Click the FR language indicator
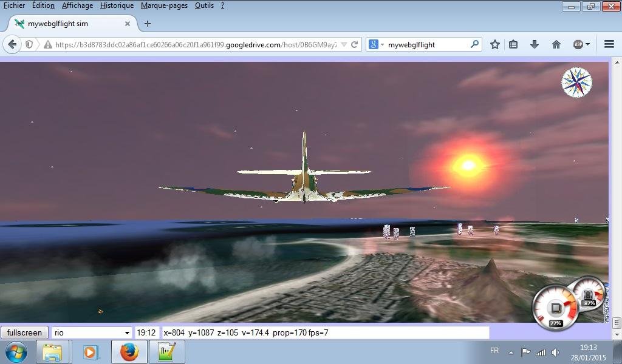The image size is (622, 364). (494, 351)
